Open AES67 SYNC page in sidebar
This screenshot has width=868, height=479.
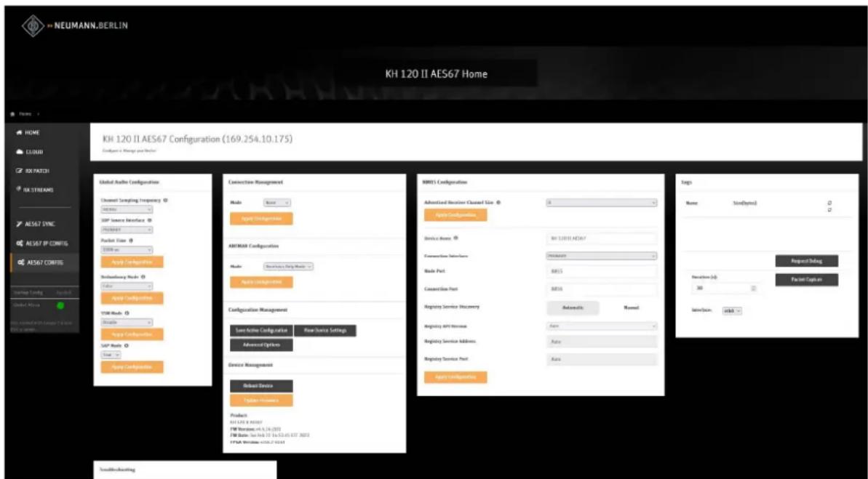(x=36, y=224)
